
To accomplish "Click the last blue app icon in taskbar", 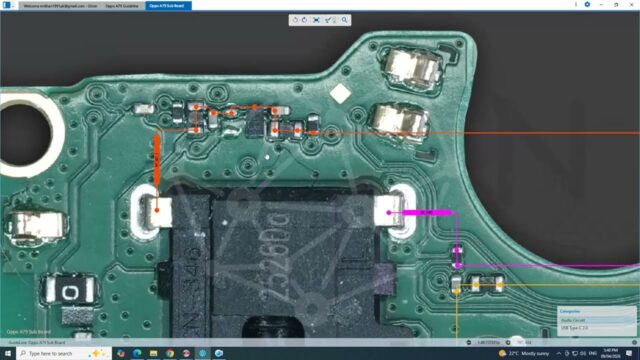I will coord(219,353).
